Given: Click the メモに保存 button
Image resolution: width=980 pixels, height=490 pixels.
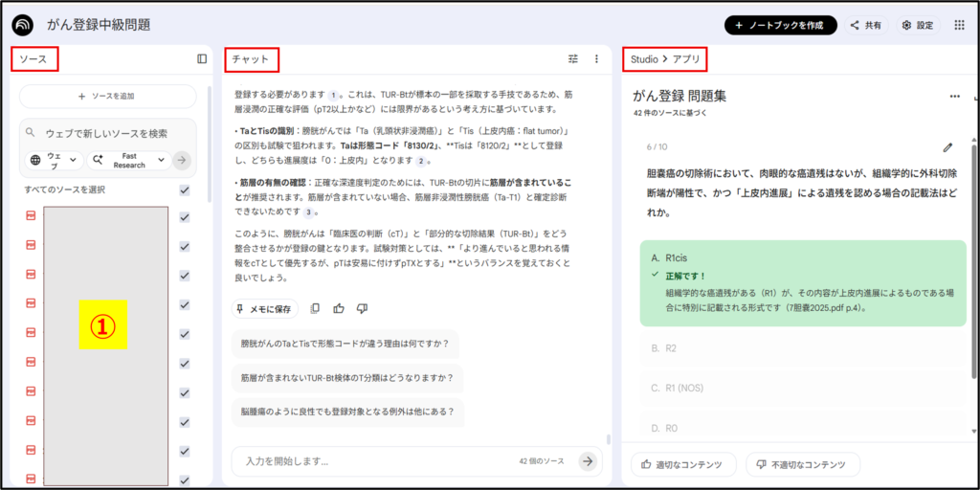Looking at the screenshot, I should pyautogui.click(x=264, y=308).
